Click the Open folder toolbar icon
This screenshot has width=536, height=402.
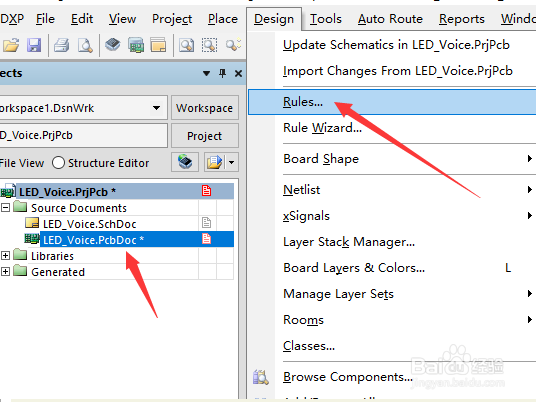(11, 45)
